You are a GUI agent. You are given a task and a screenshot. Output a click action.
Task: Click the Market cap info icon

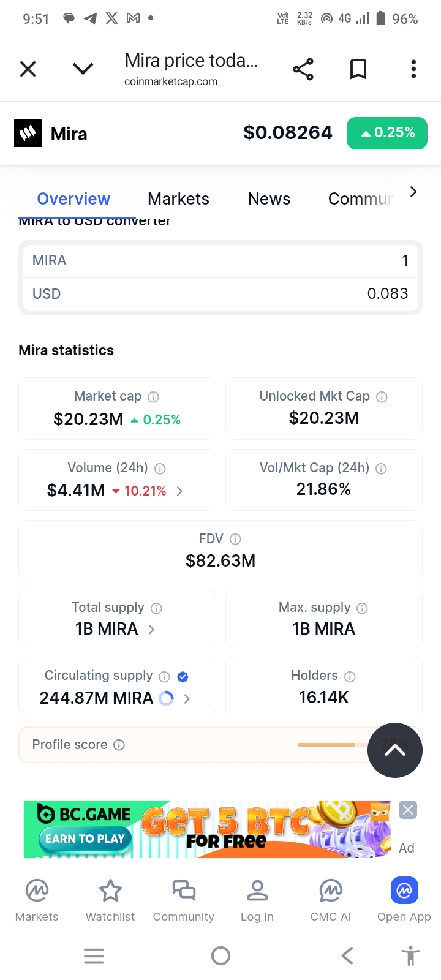tap(154, 397)
